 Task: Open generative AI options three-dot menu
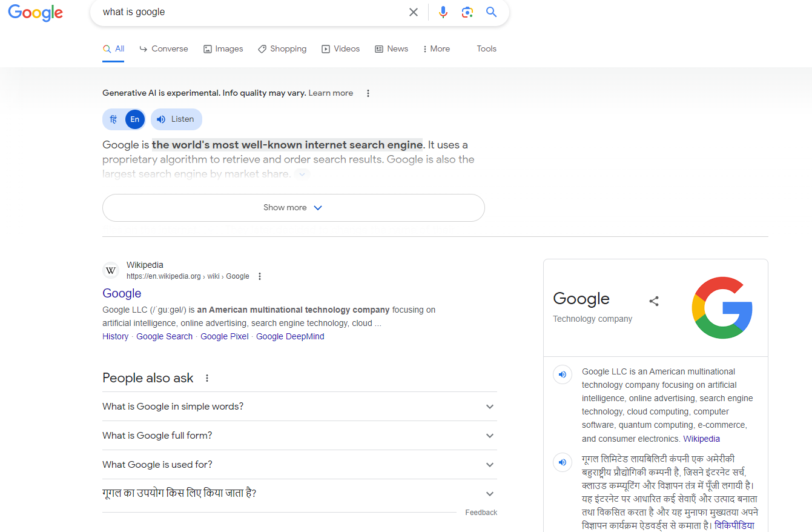[x=368, y=93]
